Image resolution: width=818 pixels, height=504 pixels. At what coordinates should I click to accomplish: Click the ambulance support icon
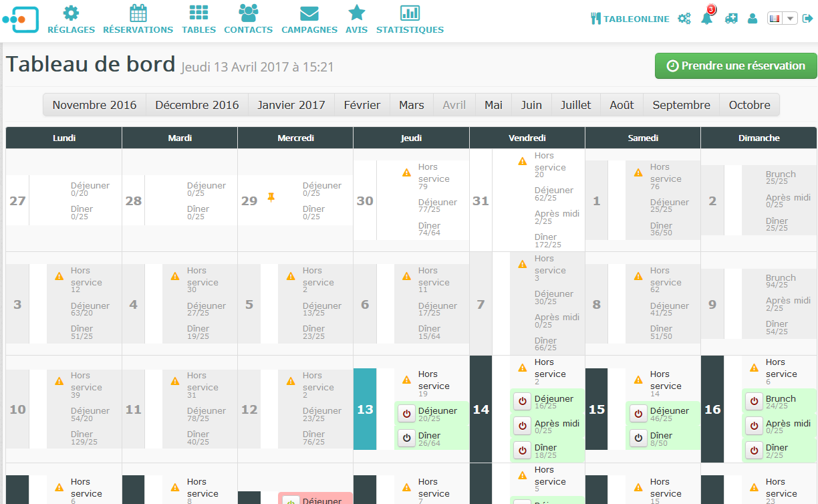pos(731,19)
